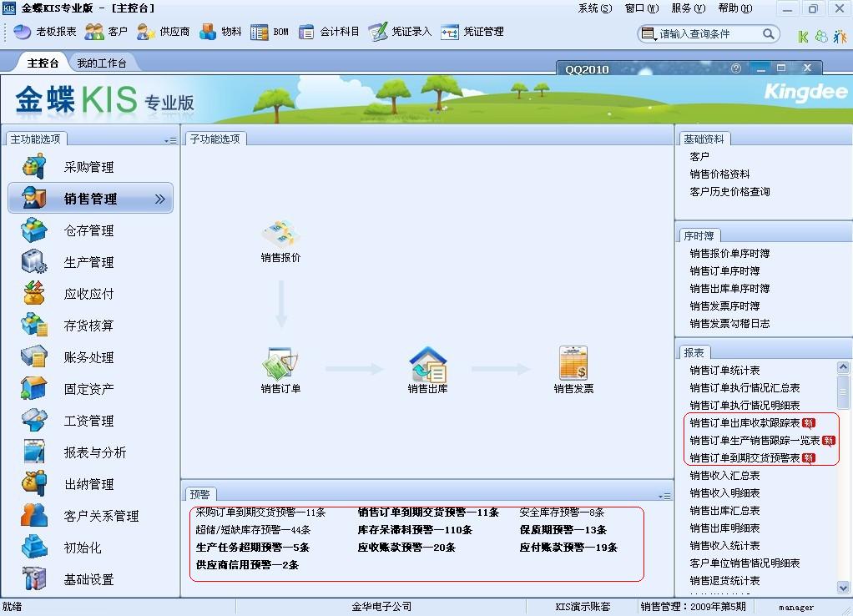The height and width of the screenshot is (616, 853).
Task: Open the 凭证管理 toolbar icon
Action: click(x=450, y=32)
